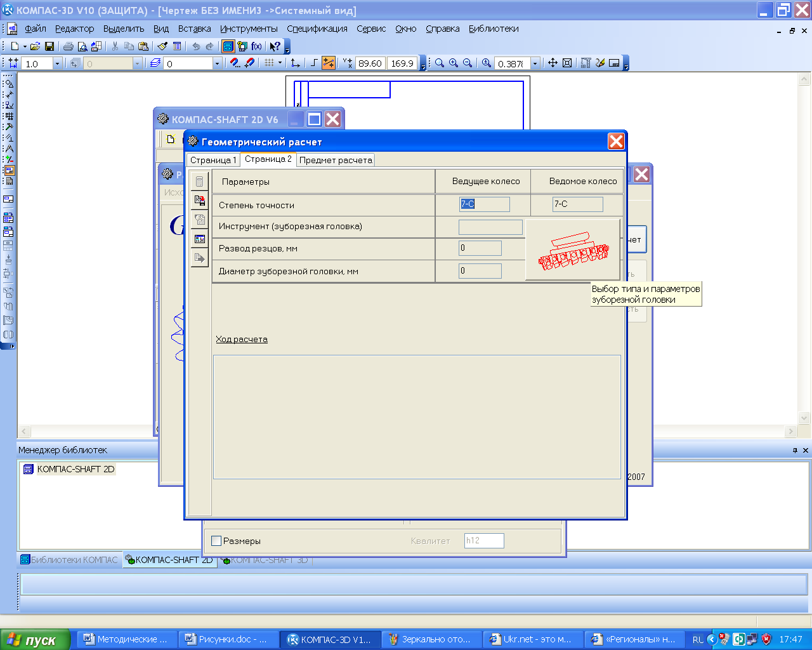Click the vertical scrollbar down arrow in drawing area
The height and width of the screenshot is (650, 812).
tap(804, 418)
